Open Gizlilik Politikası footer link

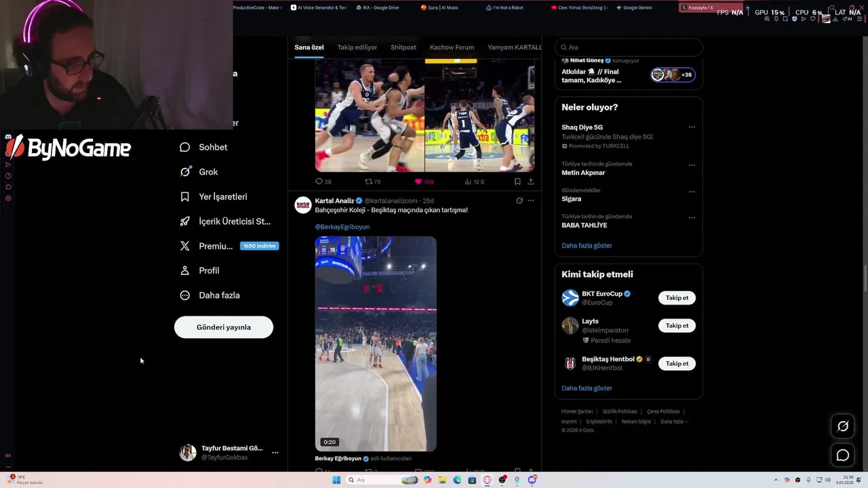[x=620, y=411]
